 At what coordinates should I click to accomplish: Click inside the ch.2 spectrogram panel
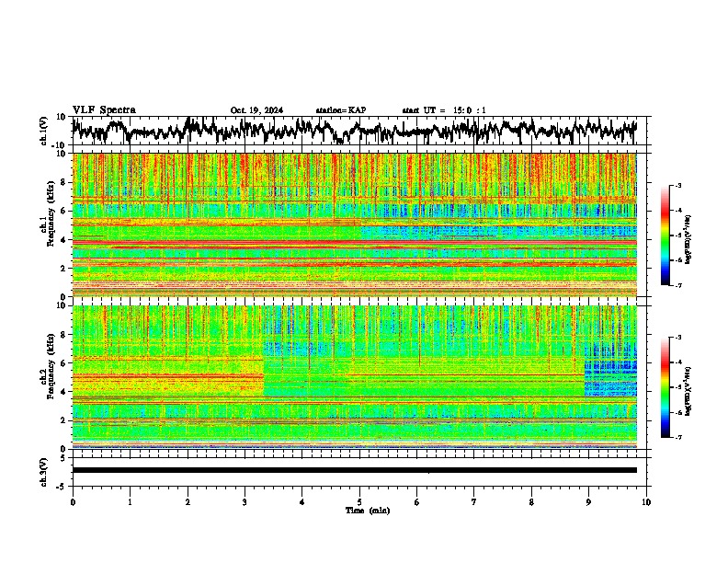354,377
